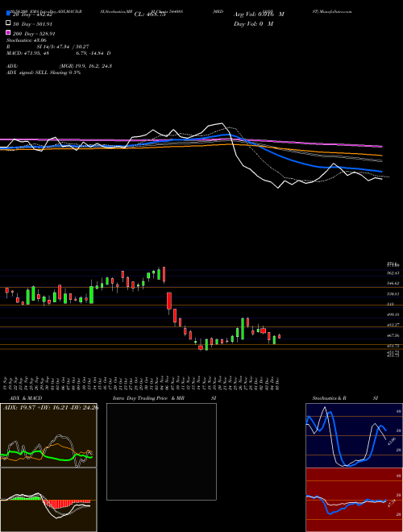Click the 546.62 price axis label
Image resolution: width=403 pixels, height=532 pixels.
(x=393, y=283)
